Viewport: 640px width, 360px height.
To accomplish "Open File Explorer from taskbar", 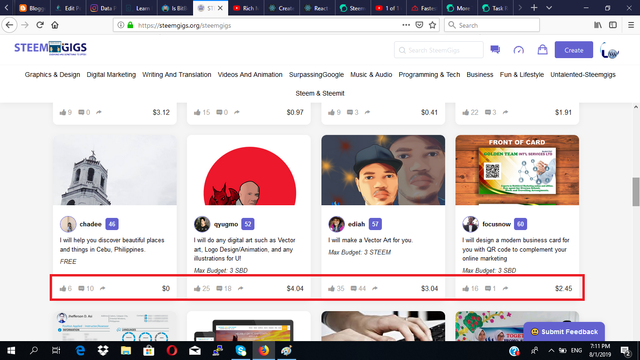I will pyautogui.click(x=126, y=351).
